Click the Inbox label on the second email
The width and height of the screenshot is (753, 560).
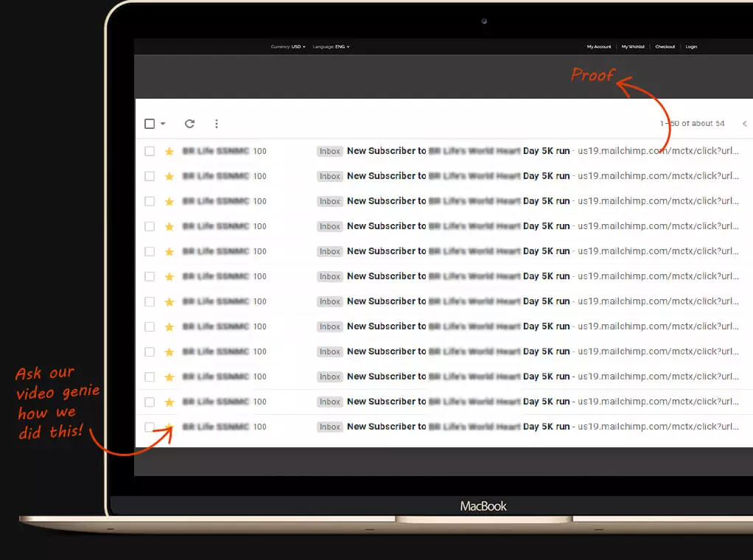pyautogui.click(x=330, y=177)
